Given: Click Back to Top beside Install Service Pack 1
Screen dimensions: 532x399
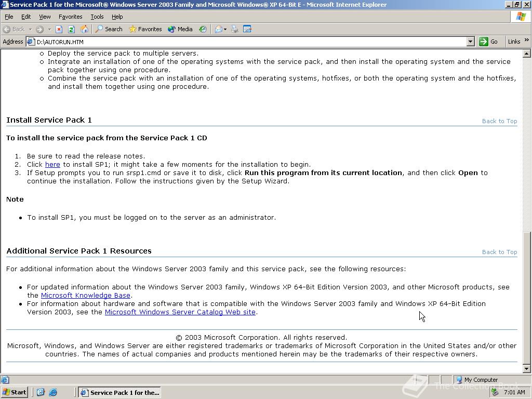Looking at the screenshot, I should [499, 121].
